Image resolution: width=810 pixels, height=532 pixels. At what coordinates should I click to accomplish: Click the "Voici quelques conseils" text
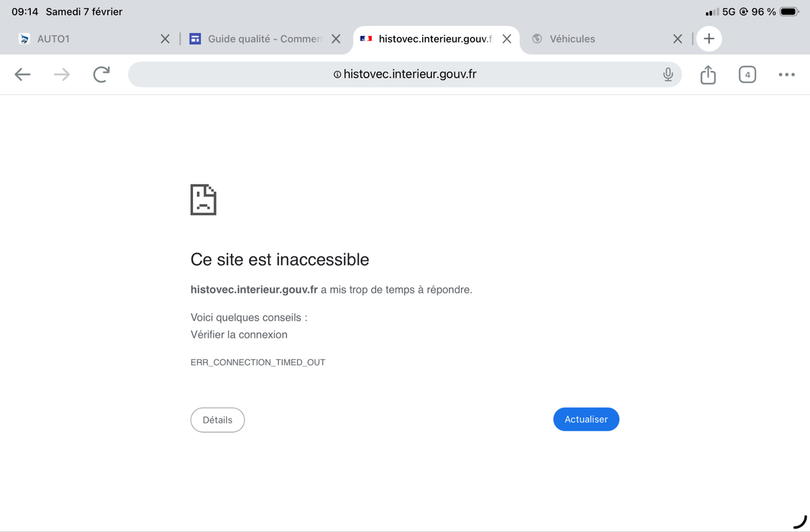pyautogui.click(x=249, y=317)
